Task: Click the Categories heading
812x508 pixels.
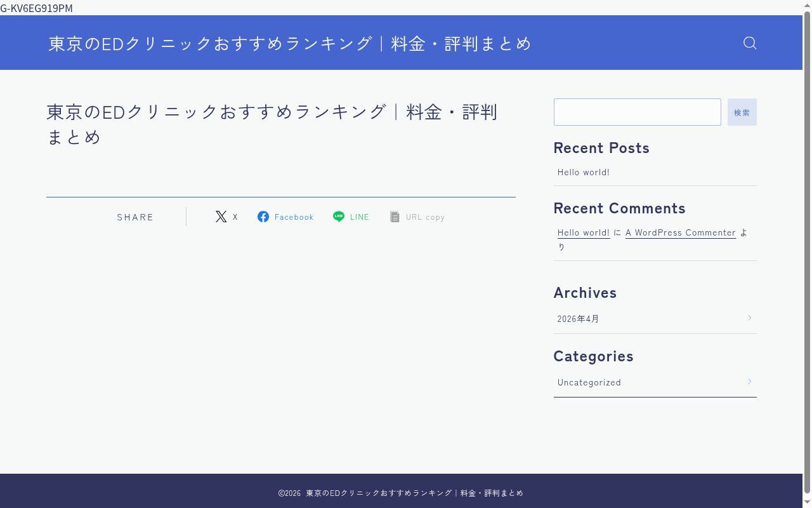Action: coord(594,356)
